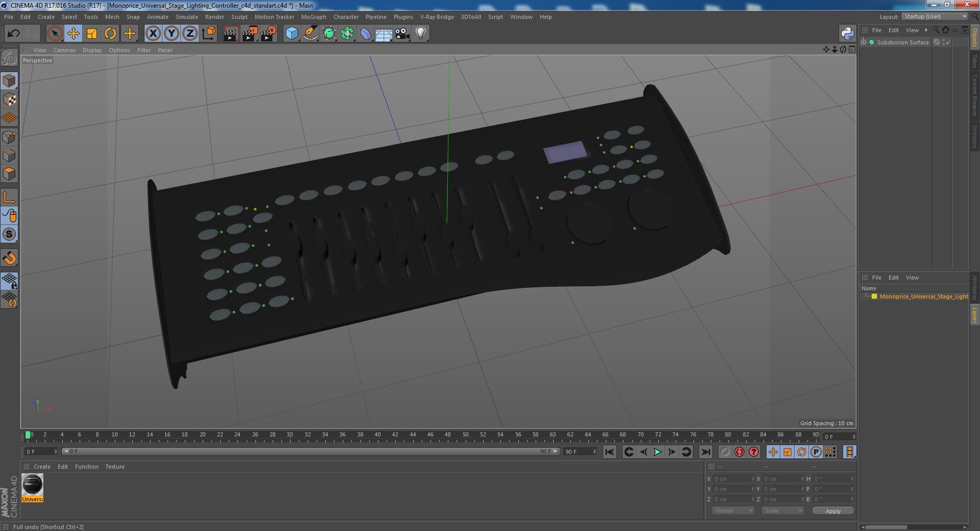Image resolution: width=980 pixels, height=531 pixels.
Task: Open material manager Texture menu
Action: pyautogui.click(x=115, y=467)
